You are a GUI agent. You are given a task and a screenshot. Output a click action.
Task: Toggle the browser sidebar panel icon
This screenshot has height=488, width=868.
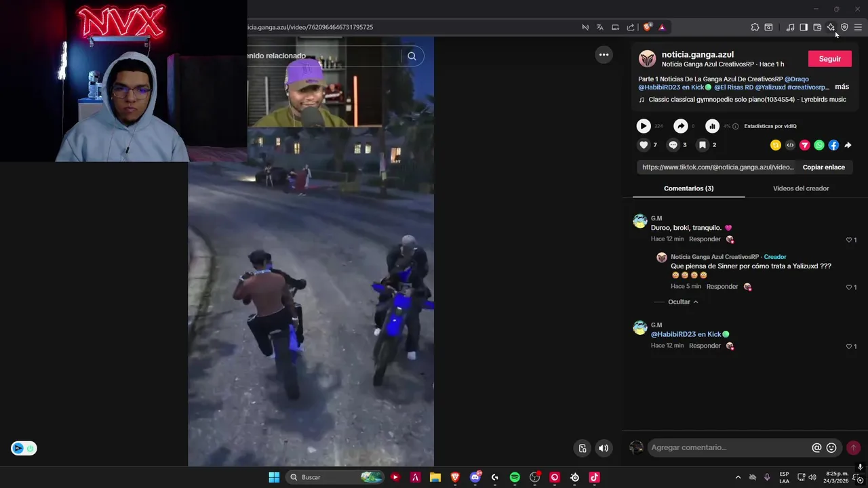pyautogui.click(x=804, y=27)
